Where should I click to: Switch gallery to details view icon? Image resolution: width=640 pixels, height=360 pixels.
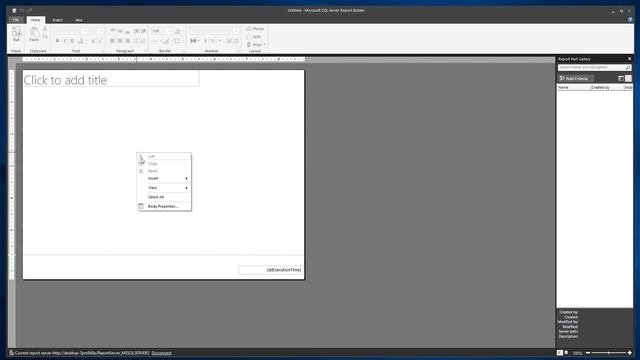(x=621, y=78)
